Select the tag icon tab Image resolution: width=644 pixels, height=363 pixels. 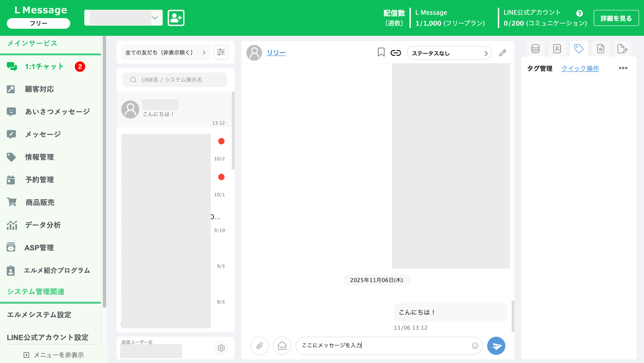pos(579,49)
